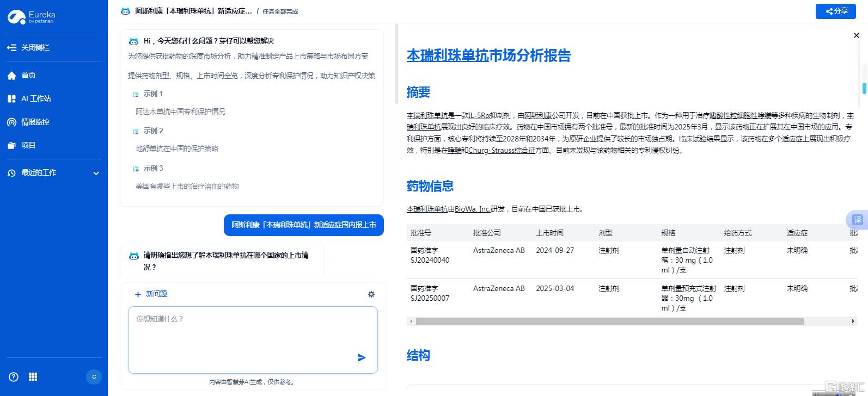Image resolution: width=868 pixels, height=396 pixels.
Task: Open chat settings gear icon
Action: [371, 294]
